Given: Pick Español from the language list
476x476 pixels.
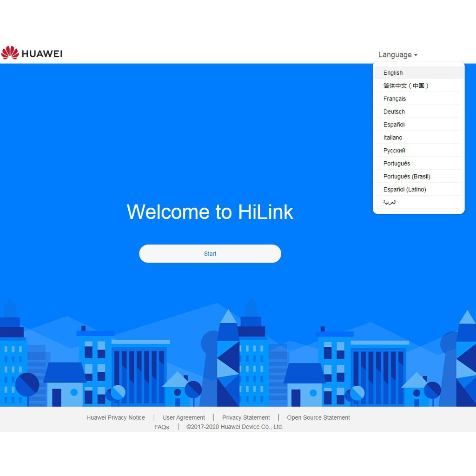Looking at the screenshot, I should (394, 125).
